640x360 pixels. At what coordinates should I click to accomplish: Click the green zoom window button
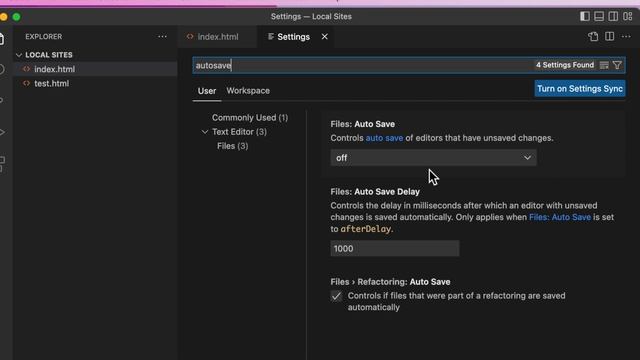click(16, 17)
